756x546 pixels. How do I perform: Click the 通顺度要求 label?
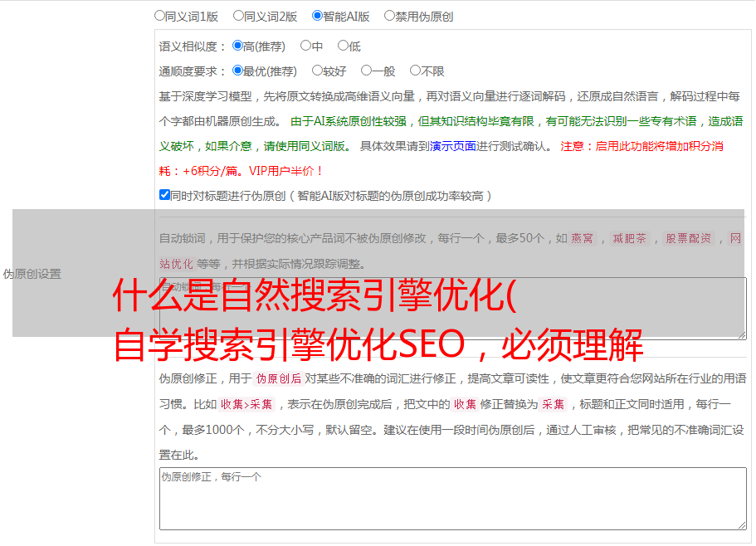pos(193,71)
